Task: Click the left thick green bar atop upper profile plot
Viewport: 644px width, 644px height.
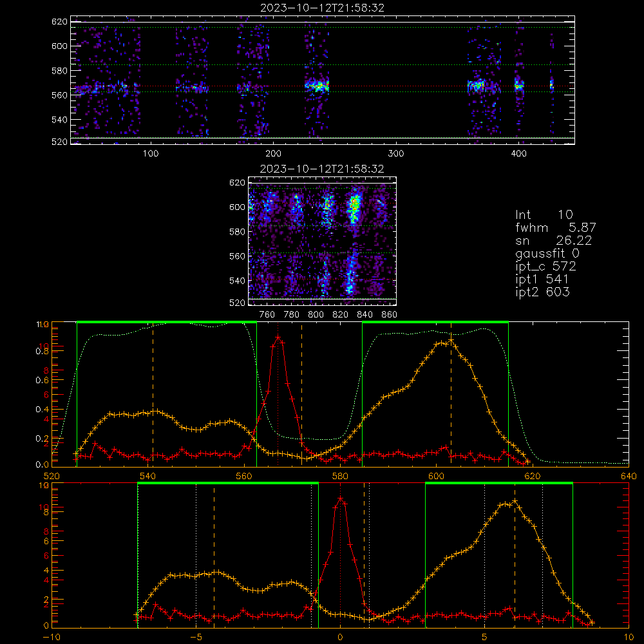Action: tap(167, 322)
